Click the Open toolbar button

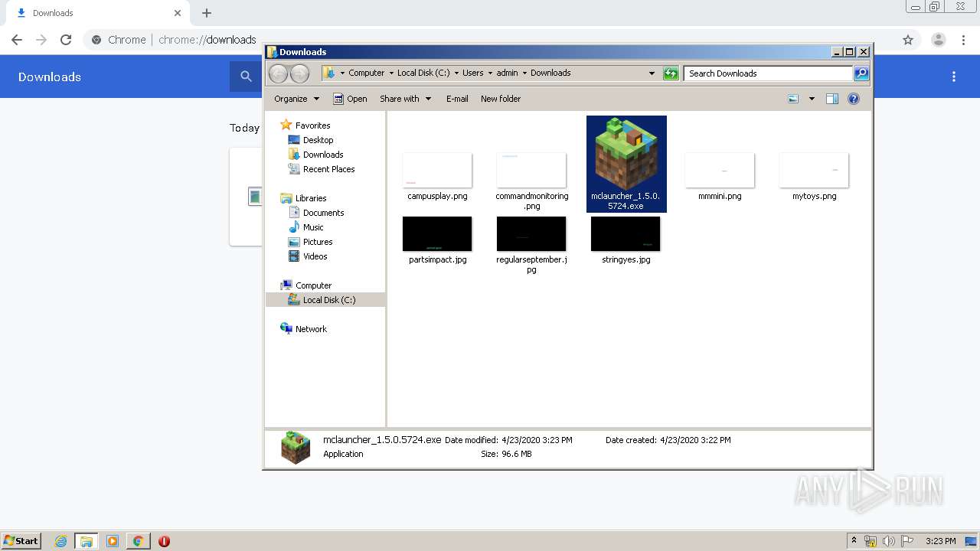(350, 99)
